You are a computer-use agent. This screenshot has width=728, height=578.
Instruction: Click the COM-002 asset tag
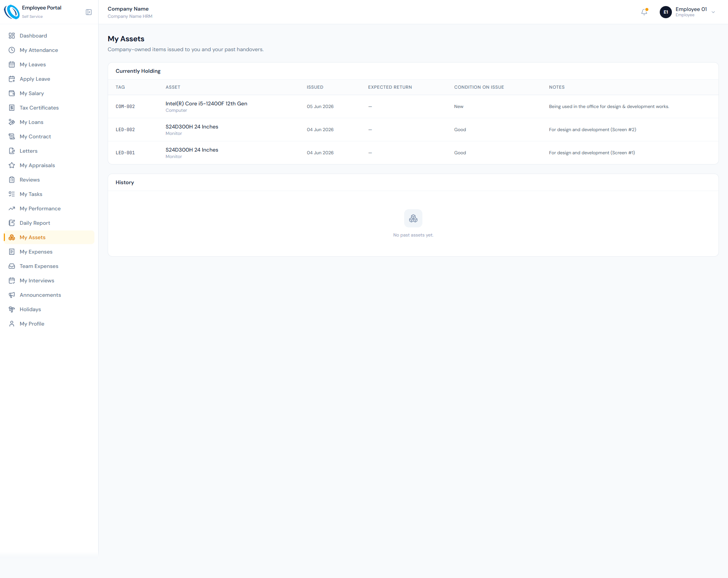click(125, 107)
